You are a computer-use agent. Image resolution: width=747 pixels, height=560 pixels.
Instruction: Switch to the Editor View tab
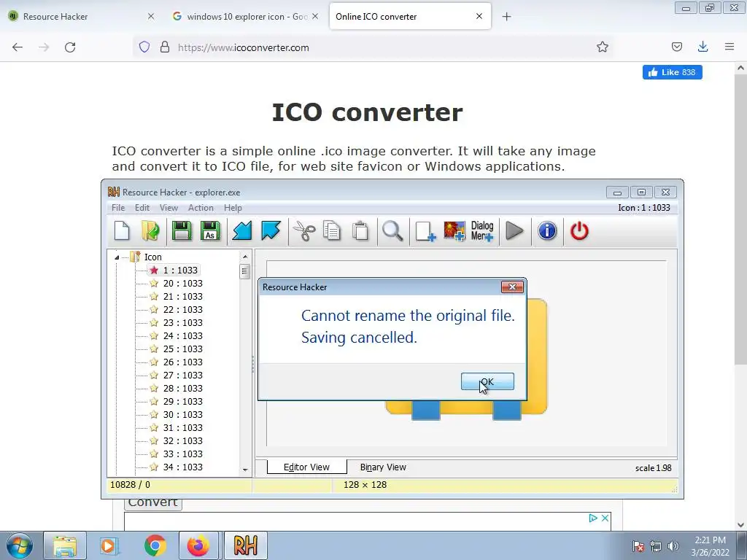pyautogui.click(x=306, y=467)
